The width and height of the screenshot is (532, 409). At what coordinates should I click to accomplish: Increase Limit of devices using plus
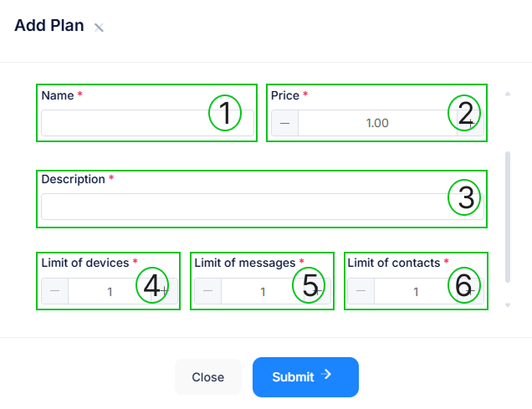point(164,291)
